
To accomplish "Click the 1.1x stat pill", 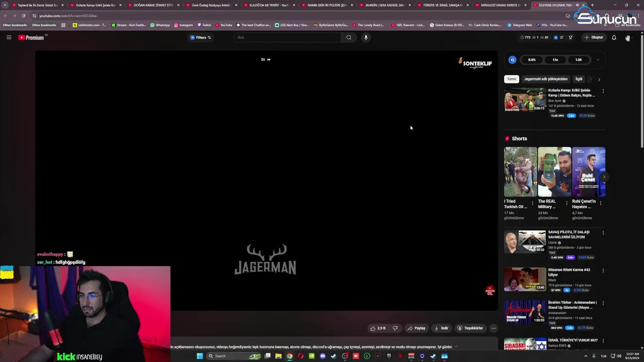I will tap(555, 60).
